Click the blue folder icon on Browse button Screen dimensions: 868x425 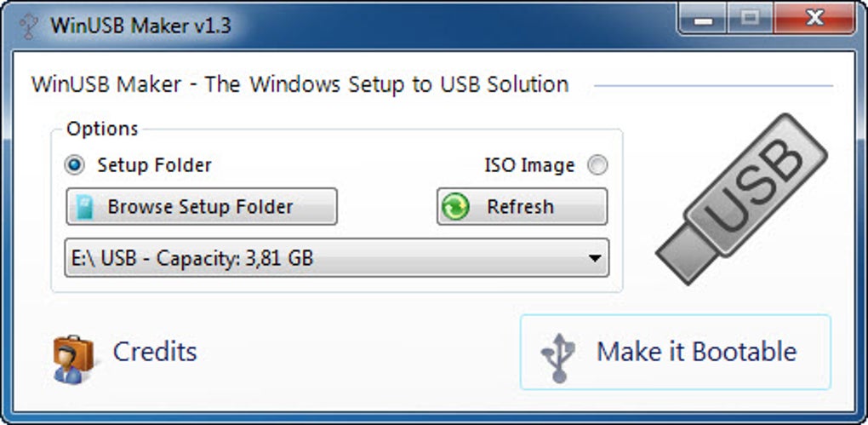(86, 207)
